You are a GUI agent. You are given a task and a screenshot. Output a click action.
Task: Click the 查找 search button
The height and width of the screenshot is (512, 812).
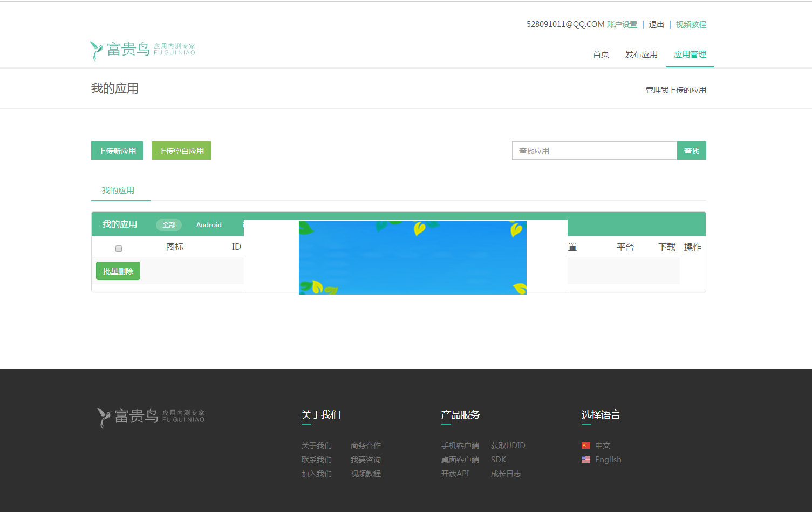tap(691, 151)
